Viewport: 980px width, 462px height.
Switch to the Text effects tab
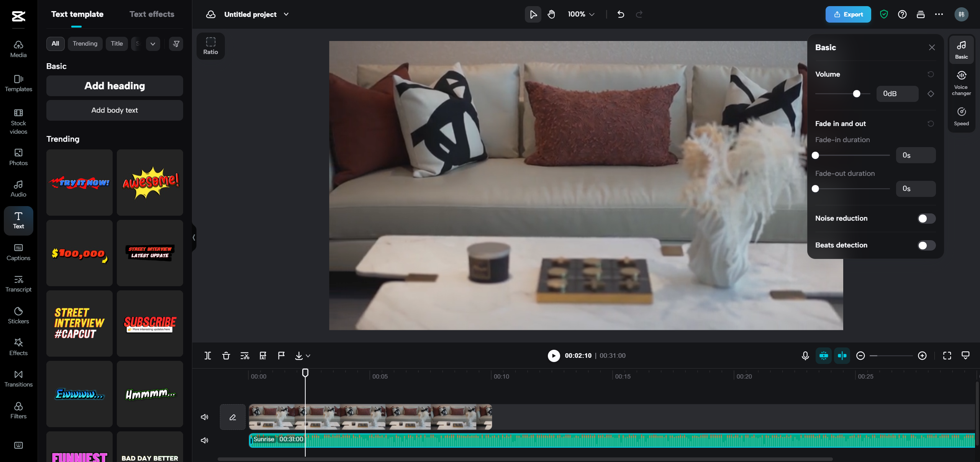coord(151,14)
